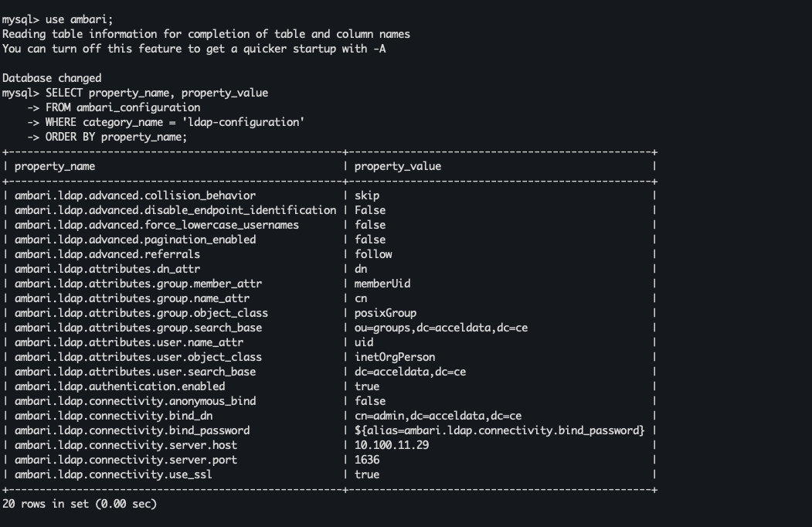
Task: Click the disable_endpoint_identification property name
Action: [x=175, y=210]
